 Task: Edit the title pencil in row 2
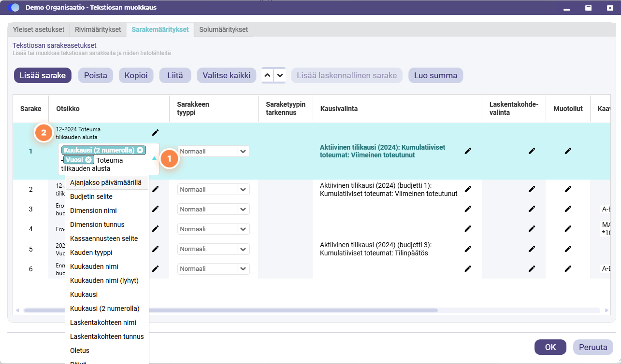[x=155, y=189]
